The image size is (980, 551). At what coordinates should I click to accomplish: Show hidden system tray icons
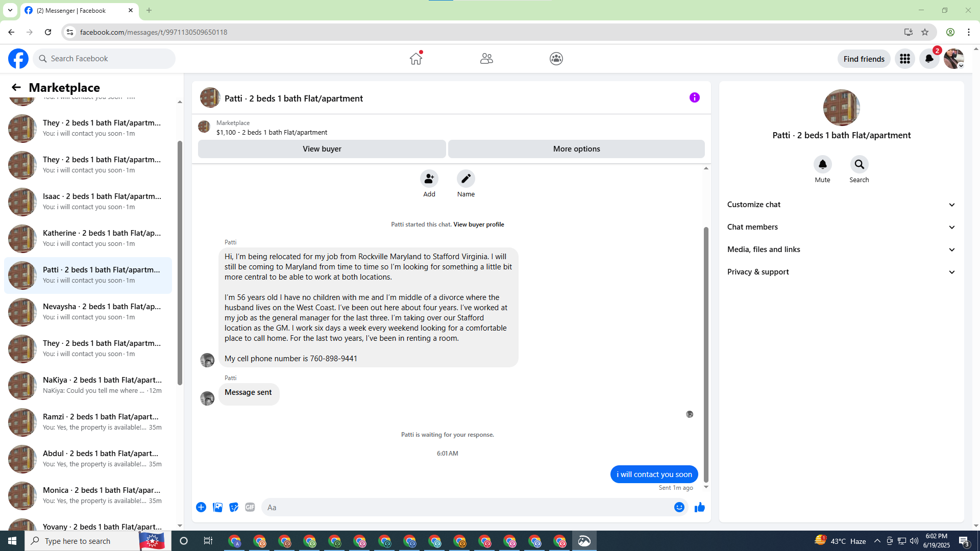click(x=877, y=541)
